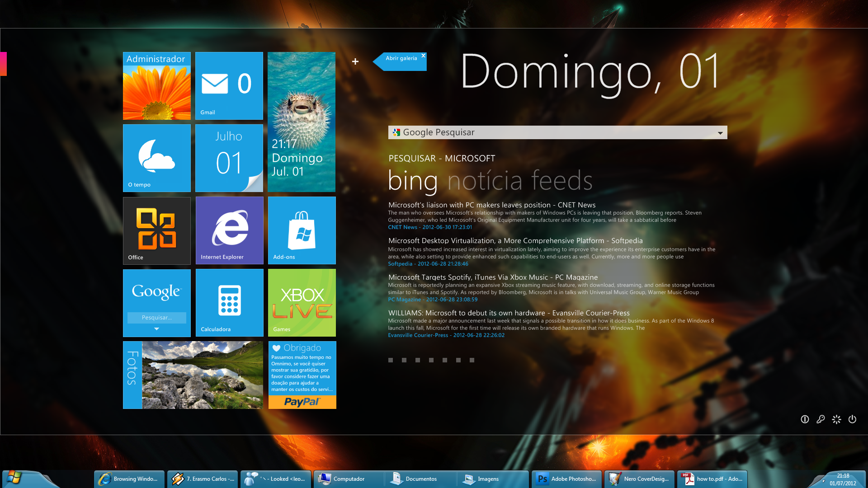Open the WILLIAMS Microsoft hardware headline

pyautogui.click(x=509, y=313)
